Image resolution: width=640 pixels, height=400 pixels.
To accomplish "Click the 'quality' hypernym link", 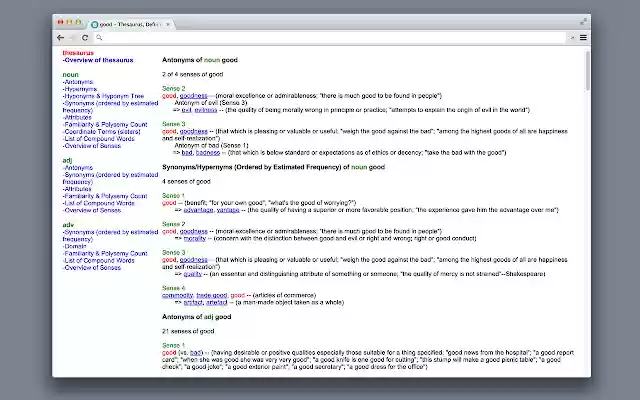I will click(193, 274).
